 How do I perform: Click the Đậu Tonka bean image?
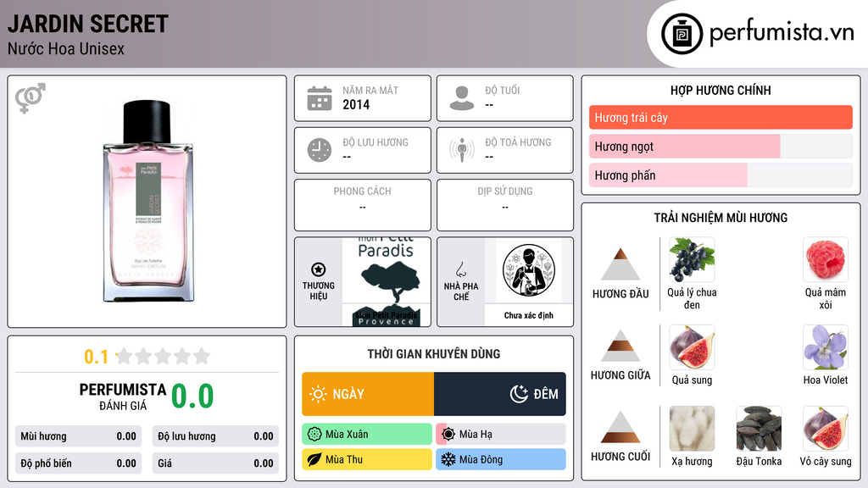(x=759, y=429)
